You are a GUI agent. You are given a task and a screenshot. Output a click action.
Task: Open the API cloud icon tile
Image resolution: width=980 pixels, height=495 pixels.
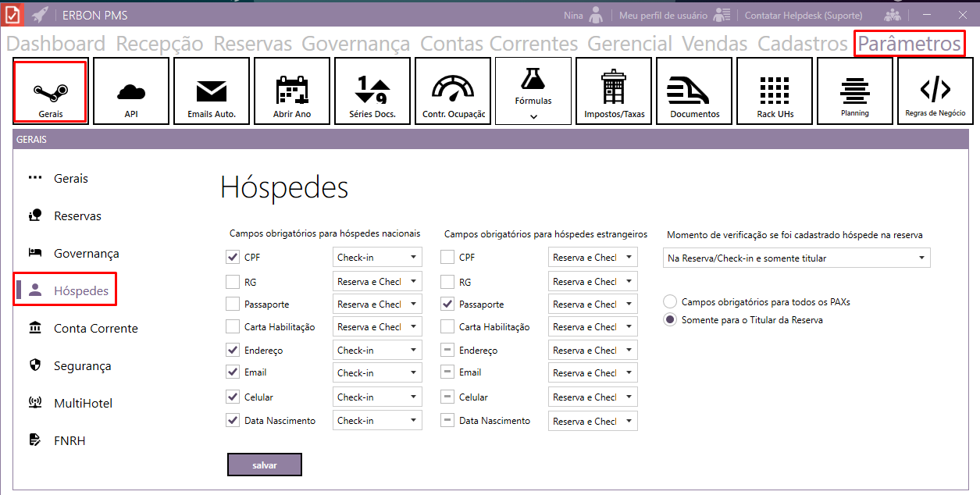click(x=131, y=91)
